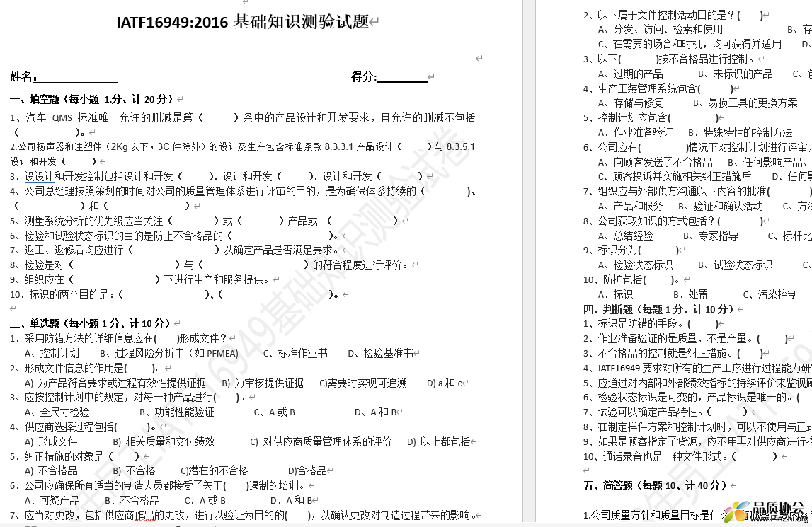This screenshot has height=527, width=812.
Task: Choose option "D) a 和 c"
Action: click(x=445, y=383)
